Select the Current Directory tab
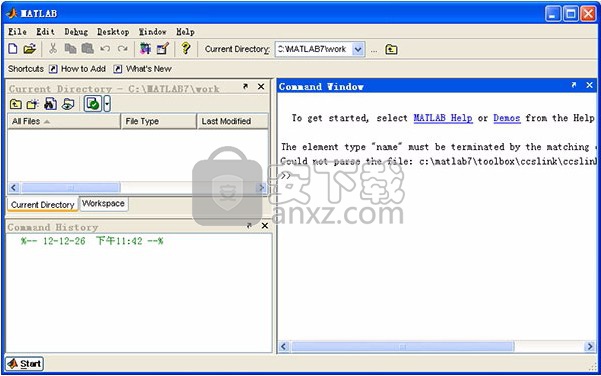Image resolution: width=601 pixels, height=376 pixels. [43, 205]
